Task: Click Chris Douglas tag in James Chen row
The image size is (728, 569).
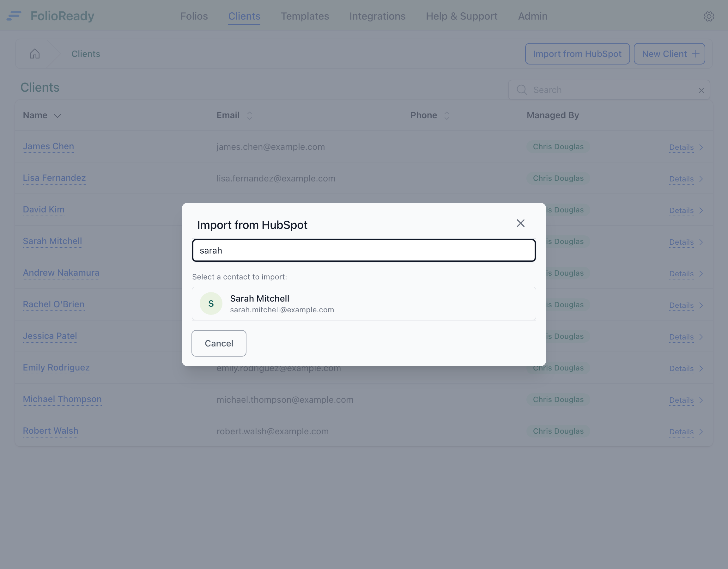Action: [x=558, y=147]
